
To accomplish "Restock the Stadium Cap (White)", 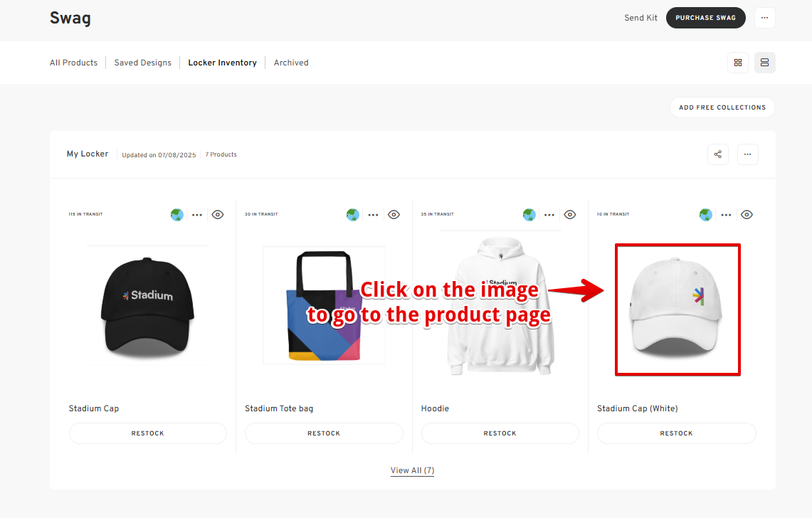I will (676, 433).
